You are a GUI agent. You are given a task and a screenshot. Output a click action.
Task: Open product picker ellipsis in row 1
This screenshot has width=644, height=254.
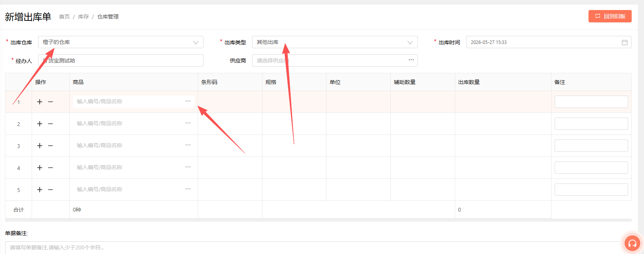click(188, 101)
